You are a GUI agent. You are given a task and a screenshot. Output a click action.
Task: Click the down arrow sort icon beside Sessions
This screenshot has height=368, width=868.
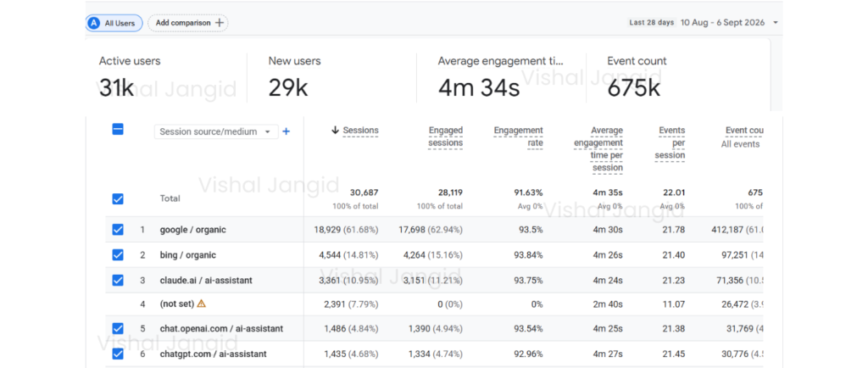335,131
